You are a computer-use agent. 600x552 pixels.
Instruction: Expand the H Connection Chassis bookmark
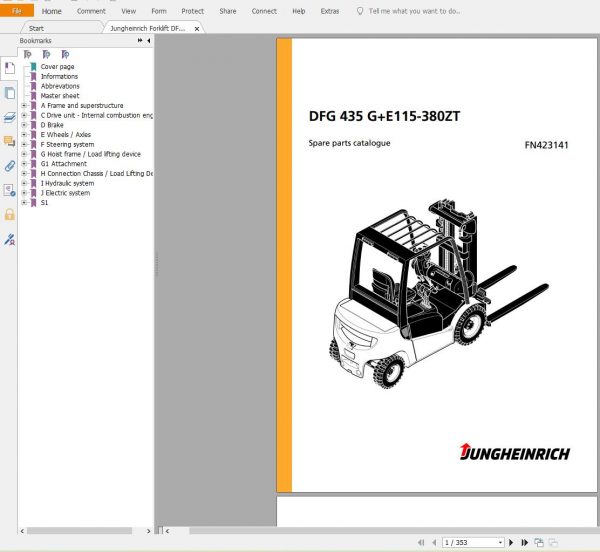[x=24, y=173]
